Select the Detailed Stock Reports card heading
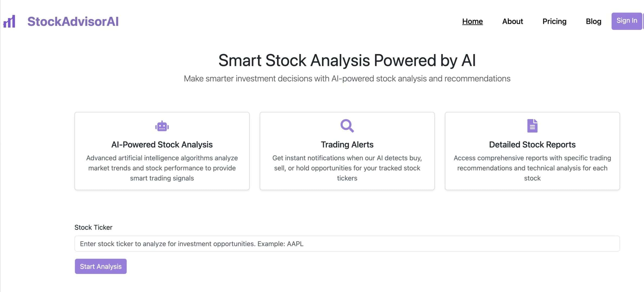This screenshot has height=292, width=644. point(532,145)
